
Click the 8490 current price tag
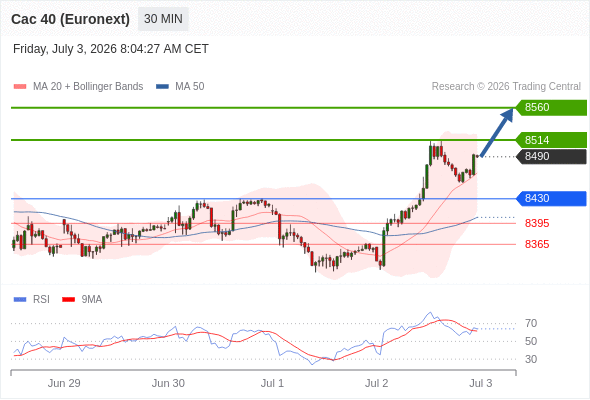[551, 157]
